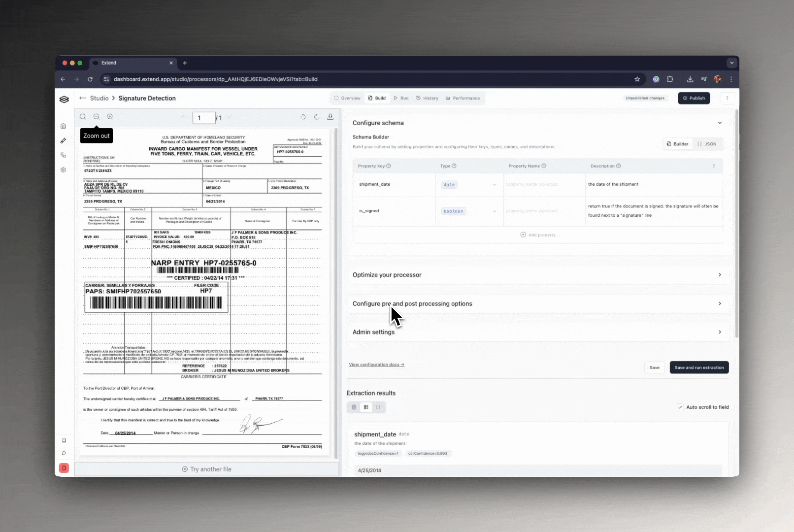The width and height of the screenshot is (794, 532).
Task: Click the back arrow beside Studio
Action: tap(83, 98)
